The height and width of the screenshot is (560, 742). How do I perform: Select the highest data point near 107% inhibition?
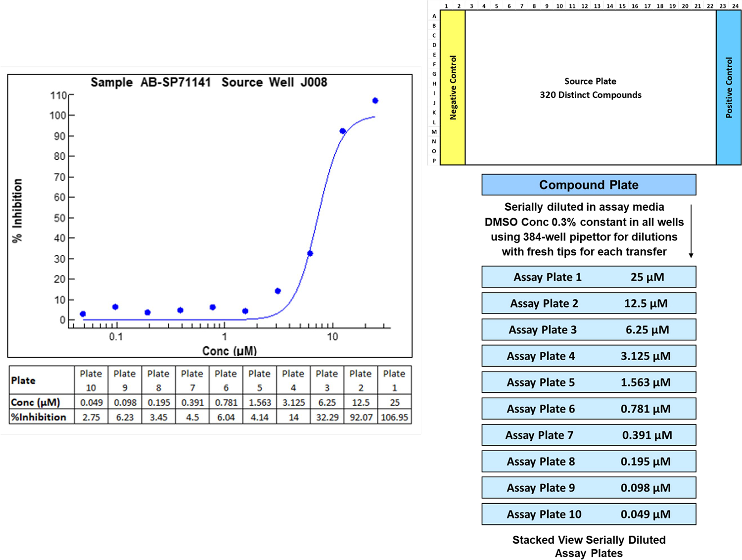pyautogui.click(x=375, y=101)
